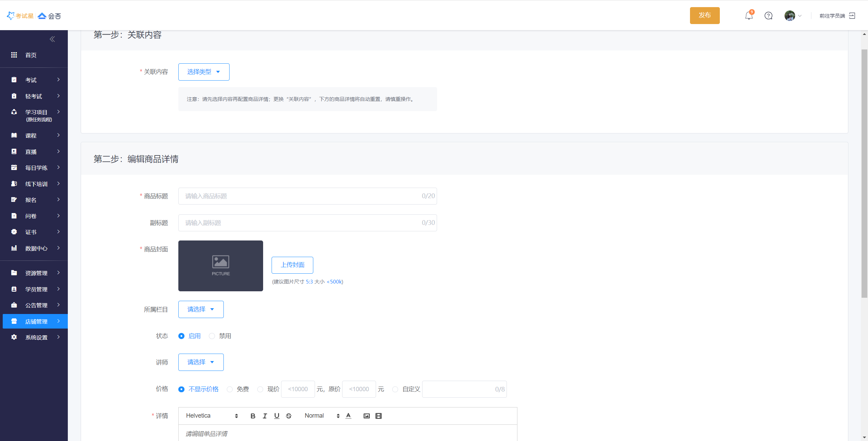Click the 上传封面 button
The image size is (868, 441).
pos(292,265)
